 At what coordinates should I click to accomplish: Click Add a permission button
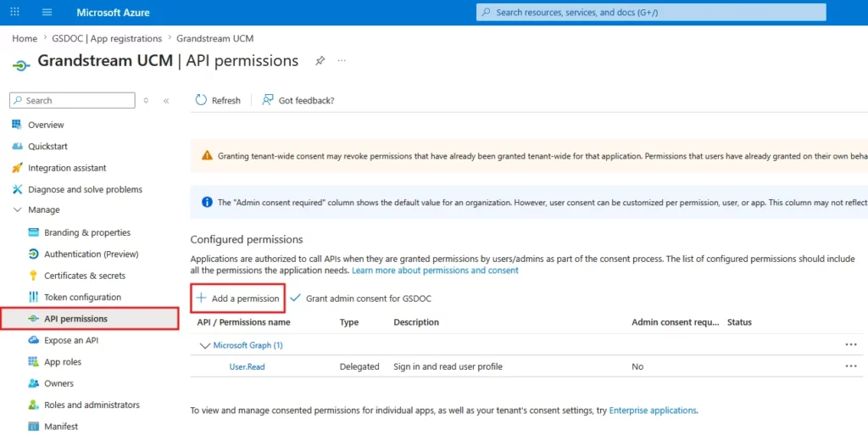click(x=237, y=298)
